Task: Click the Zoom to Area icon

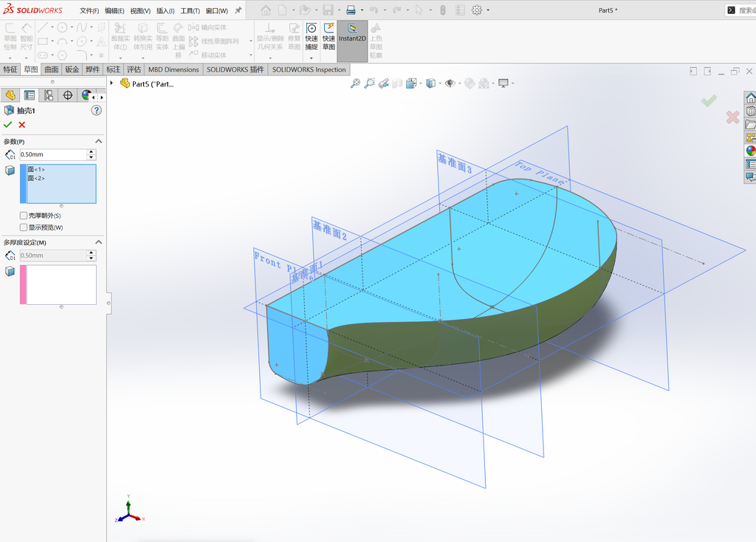Action: click(x=369, y=83)
